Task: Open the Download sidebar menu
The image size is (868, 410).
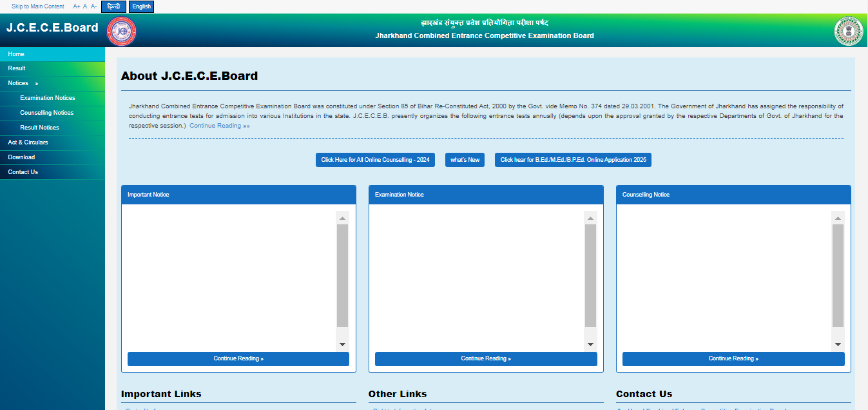Action: coord(21,157)
